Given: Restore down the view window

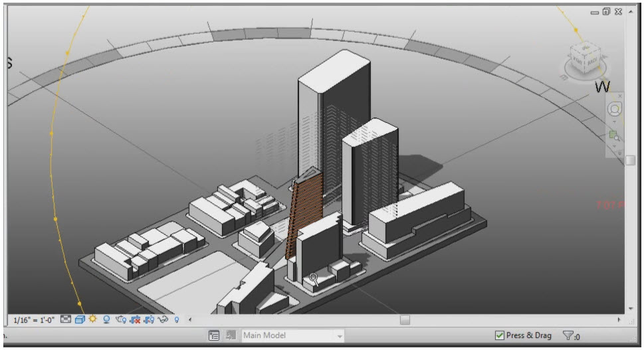Looking at the screenshot, I should click(606, 11).
